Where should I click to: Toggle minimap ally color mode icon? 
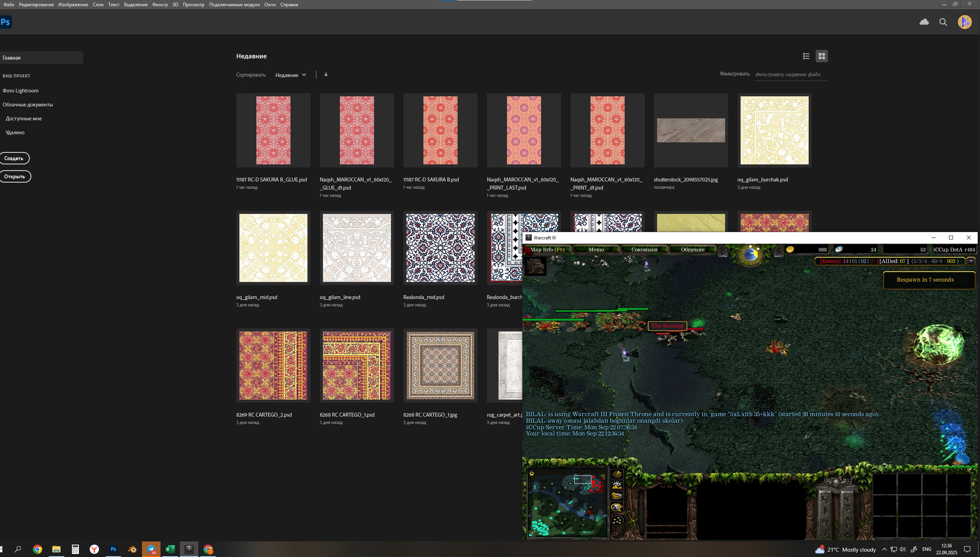[617, 496]
